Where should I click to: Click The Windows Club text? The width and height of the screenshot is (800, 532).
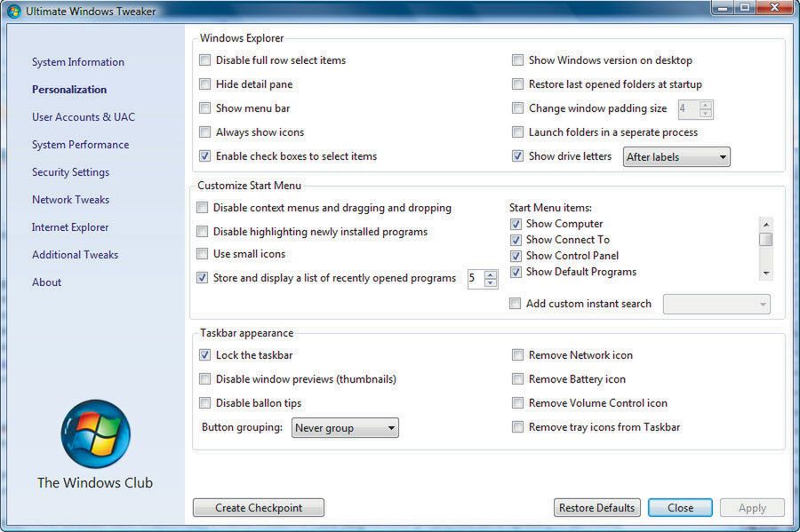95,483
